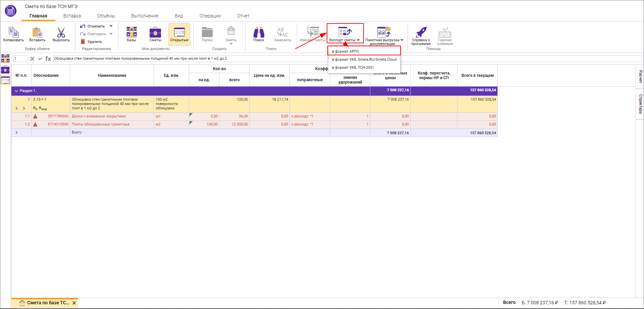Click Цена на ед. изм. header

tap(269, 75)
